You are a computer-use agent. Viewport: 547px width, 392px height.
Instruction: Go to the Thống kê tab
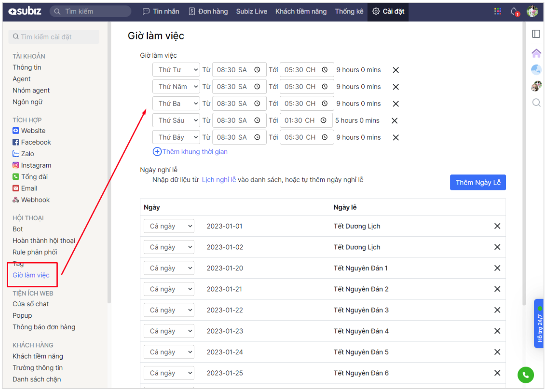(349, 11)
